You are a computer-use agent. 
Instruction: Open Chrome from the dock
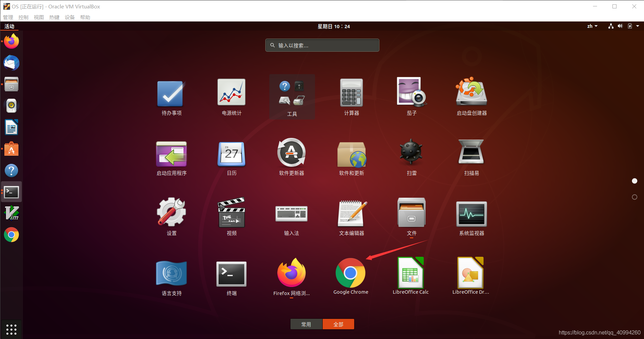(11, 235)
